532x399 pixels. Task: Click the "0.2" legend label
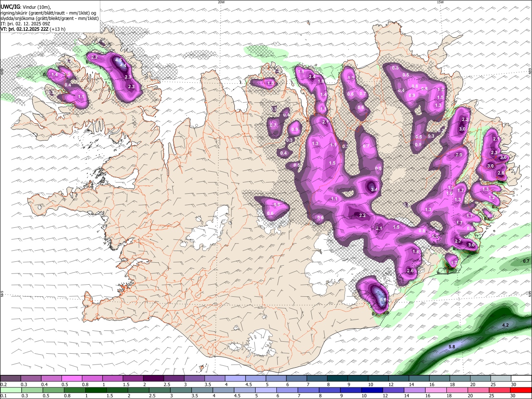[3, 384]
